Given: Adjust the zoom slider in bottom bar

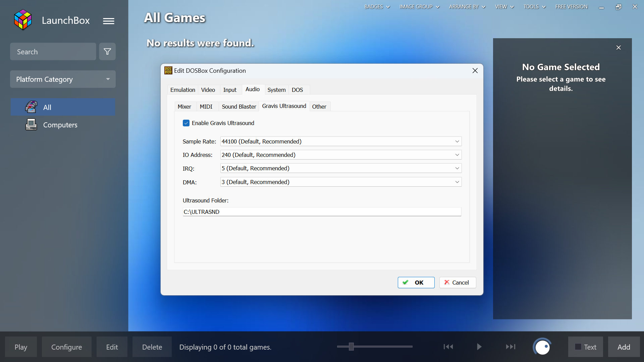Looking at the screenshot, I should pos(351,347).
